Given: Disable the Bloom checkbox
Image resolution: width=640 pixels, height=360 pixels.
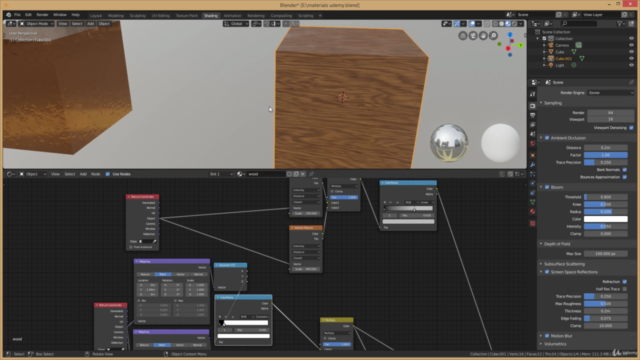Looking at the screenshot, I should click(547, 187).
